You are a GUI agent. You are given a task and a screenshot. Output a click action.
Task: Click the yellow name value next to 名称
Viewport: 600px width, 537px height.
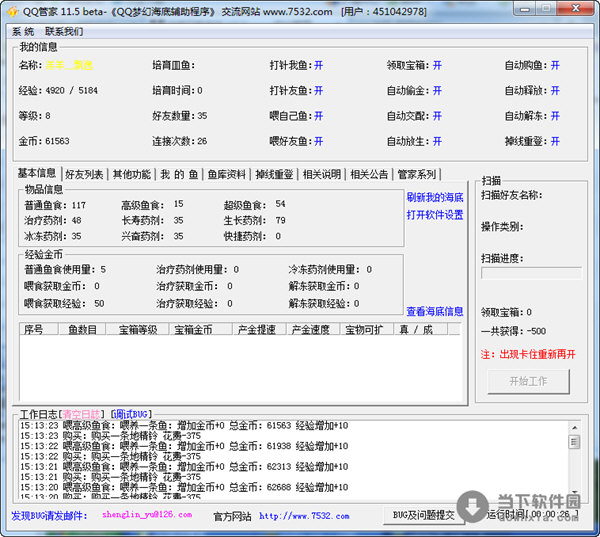point(69,65)
